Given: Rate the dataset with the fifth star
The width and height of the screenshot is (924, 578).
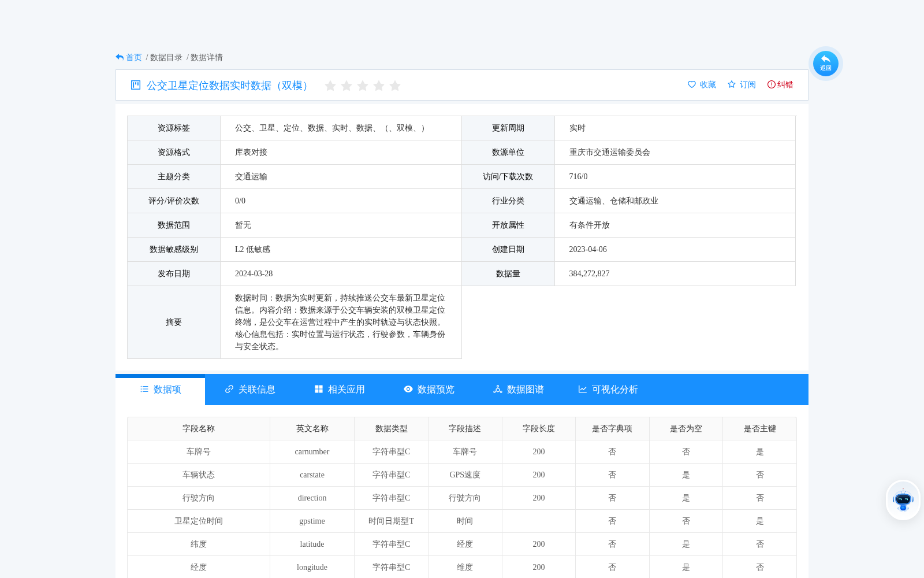Looking at the screenshot, I should [x=395, y=86].
